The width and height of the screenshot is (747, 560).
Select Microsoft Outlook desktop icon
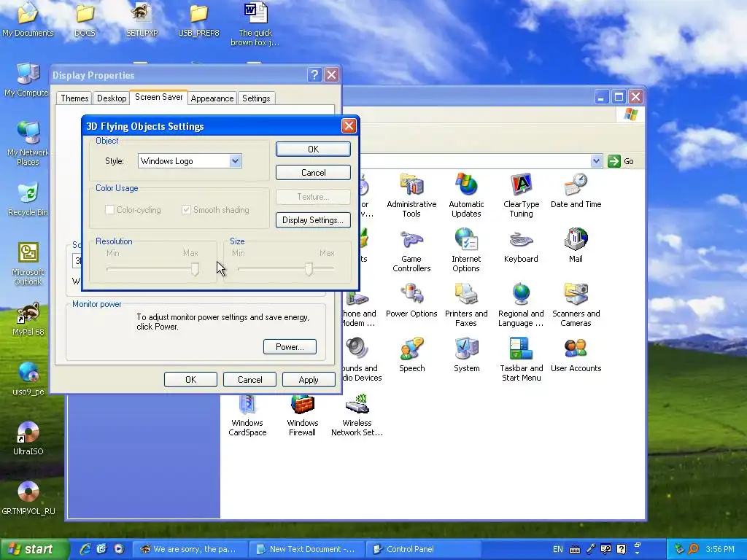click(x=28, y=263)
